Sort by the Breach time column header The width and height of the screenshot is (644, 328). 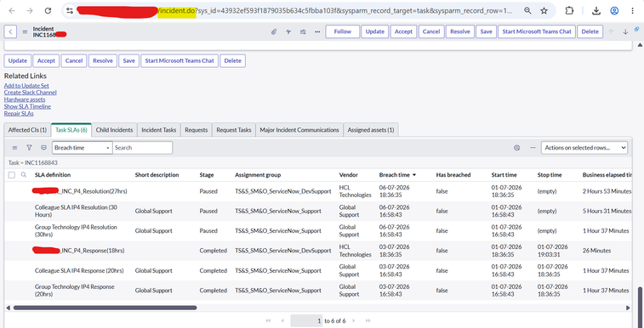point(394,175)
